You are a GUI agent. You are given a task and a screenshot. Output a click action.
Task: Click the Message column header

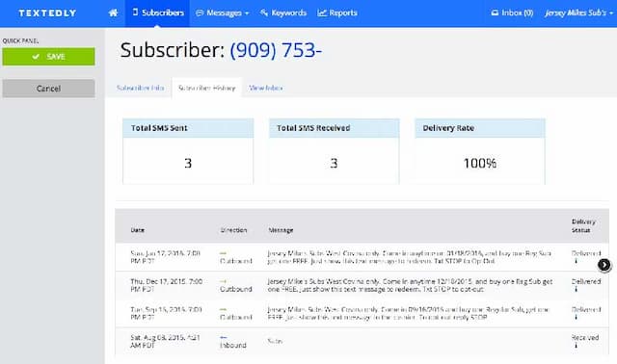(281, 230)
